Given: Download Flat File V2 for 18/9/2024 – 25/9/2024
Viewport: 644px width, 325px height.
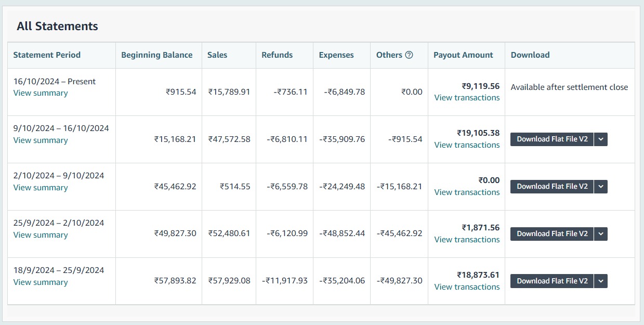Looking at the screenshot, I should click(x=552, y=281).
